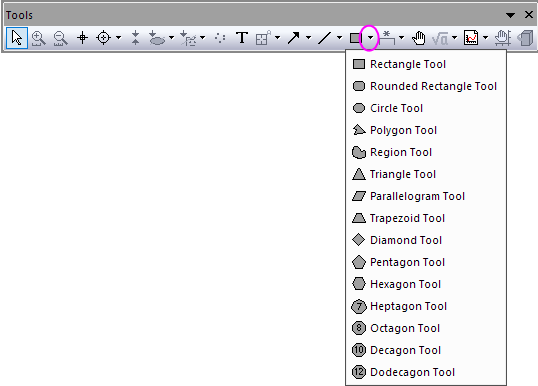The width and height of the screenshot is (538, 386).
Task: Select the Pointer arrow tool
Action: click(x=17, y=38)
